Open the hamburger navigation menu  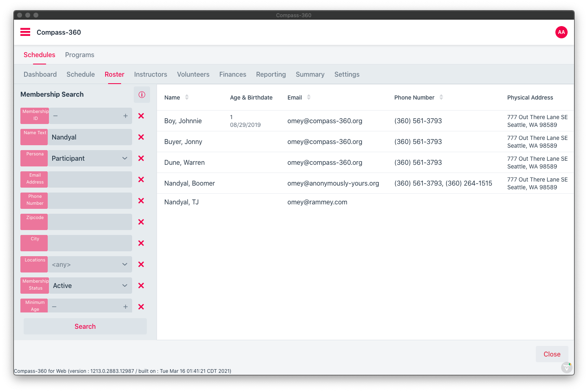pos(25,32)
